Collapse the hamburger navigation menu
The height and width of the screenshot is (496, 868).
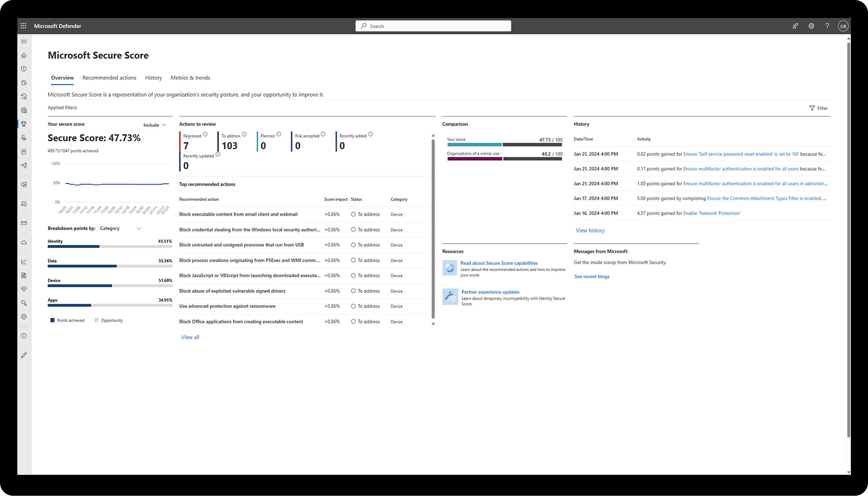point(24,42)
